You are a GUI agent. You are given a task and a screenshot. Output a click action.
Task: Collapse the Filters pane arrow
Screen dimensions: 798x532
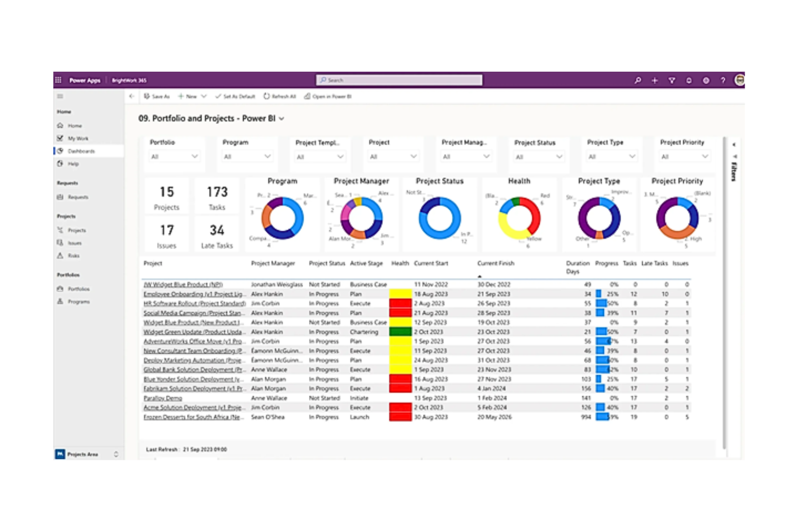click(x=734, y=145)
